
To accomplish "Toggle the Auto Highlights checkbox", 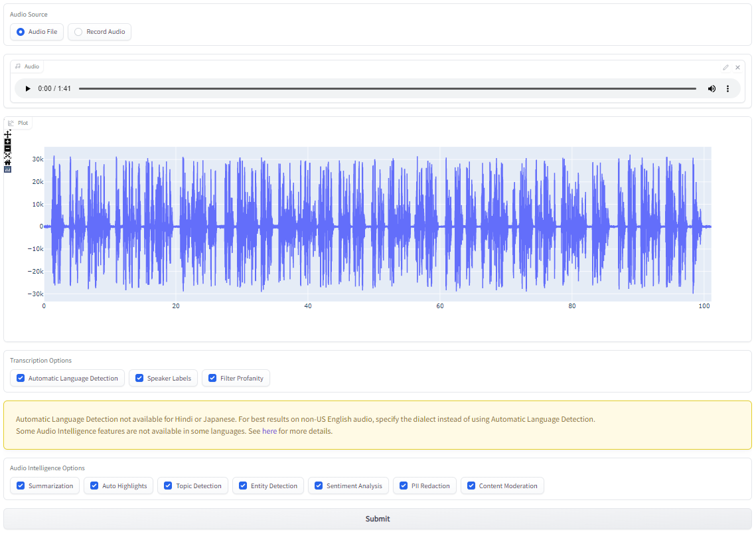I will (x=119, y=486).
